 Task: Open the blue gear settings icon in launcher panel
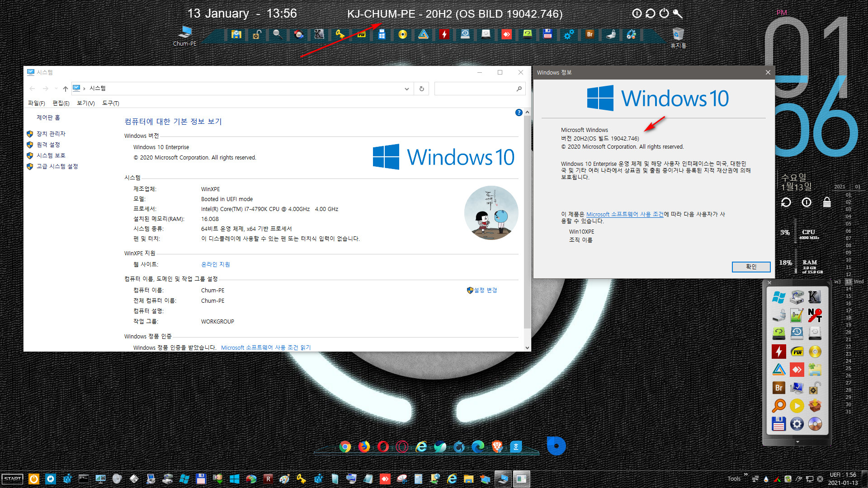797,424
